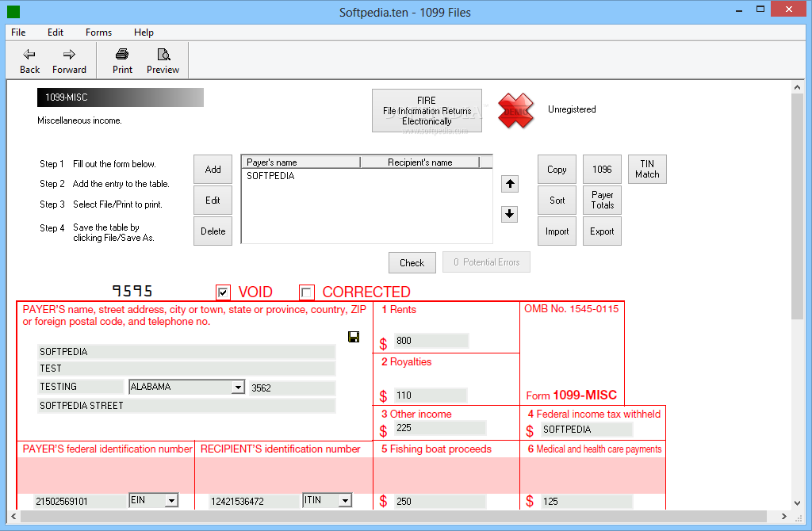Image resolution: width=812 pixels, height=531 pixels.
Task: Click the horizontal scrollbar right arrow
Action: point(784,516)
